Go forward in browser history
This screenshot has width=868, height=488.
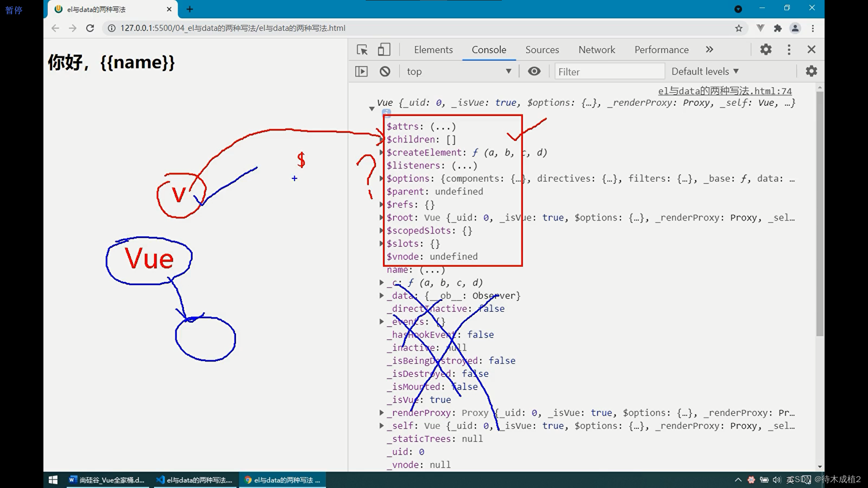72,28
